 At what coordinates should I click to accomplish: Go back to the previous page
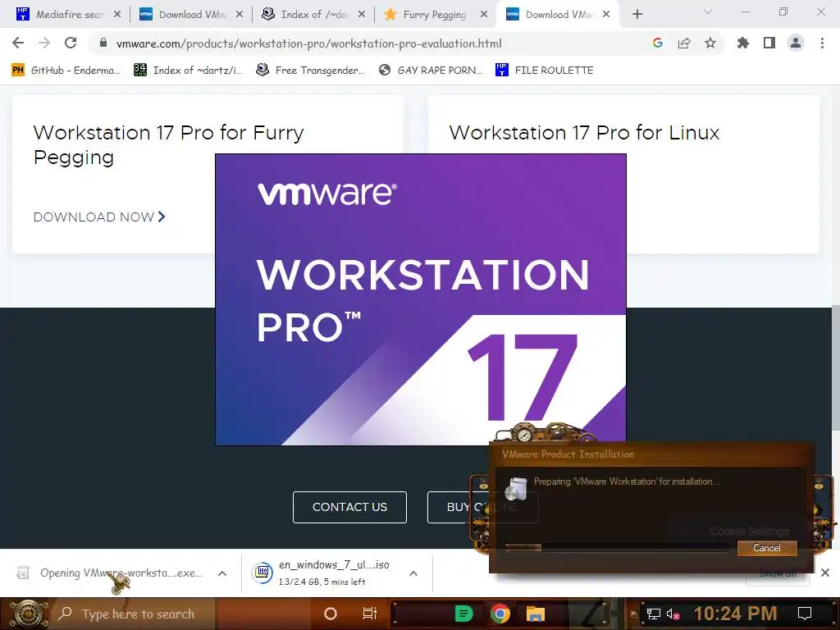click(18, 43)
